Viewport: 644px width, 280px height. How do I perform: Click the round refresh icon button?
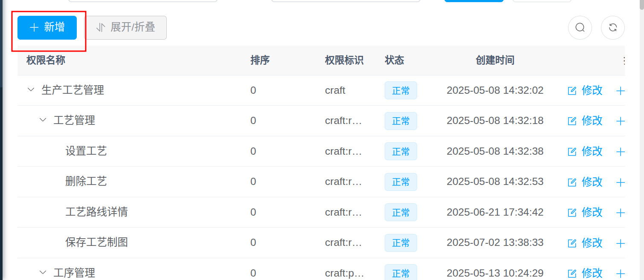(612, 28)
